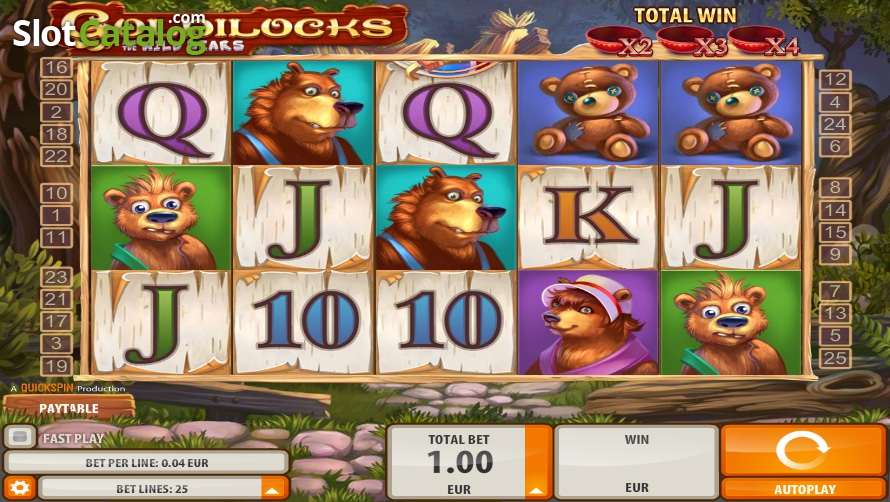This screenshot has height=502, width=890.
Task: Click the Win amount display
Action: coord(636,462)
